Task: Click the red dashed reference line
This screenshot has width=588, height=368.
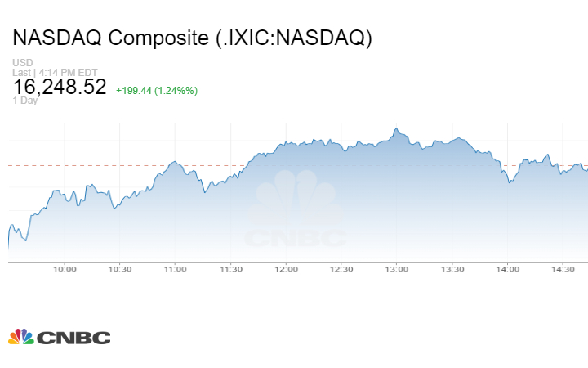Action: 122,165
